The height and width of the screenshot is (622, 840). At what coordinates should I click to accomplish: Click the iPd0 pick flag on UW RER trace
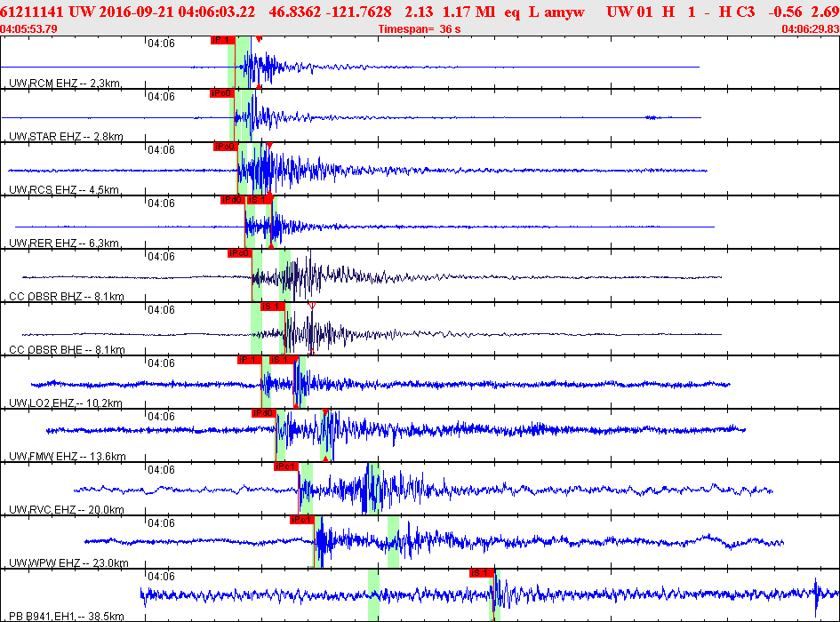pyautogui.click(x=233, y=200)
